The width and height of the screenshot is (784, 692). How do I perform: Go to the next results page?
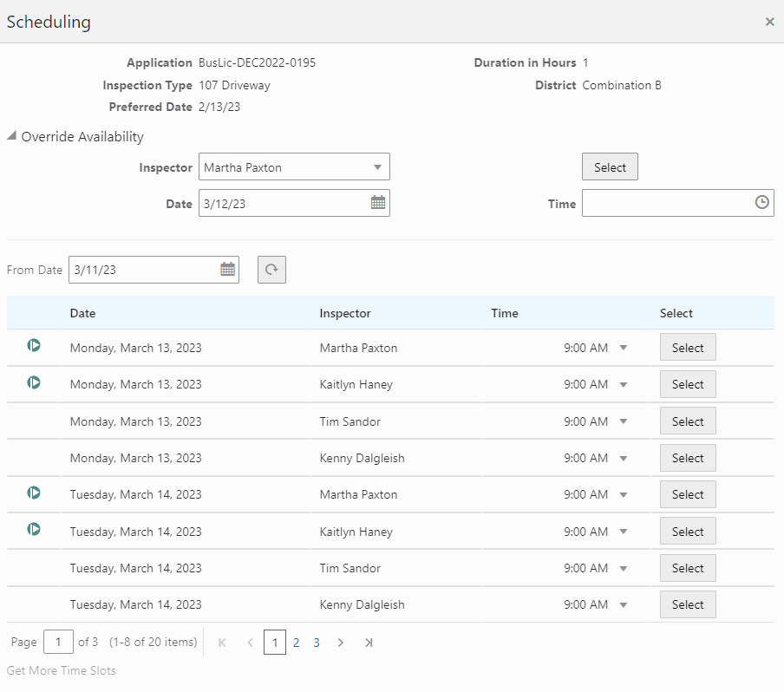(x=340, y=642)
